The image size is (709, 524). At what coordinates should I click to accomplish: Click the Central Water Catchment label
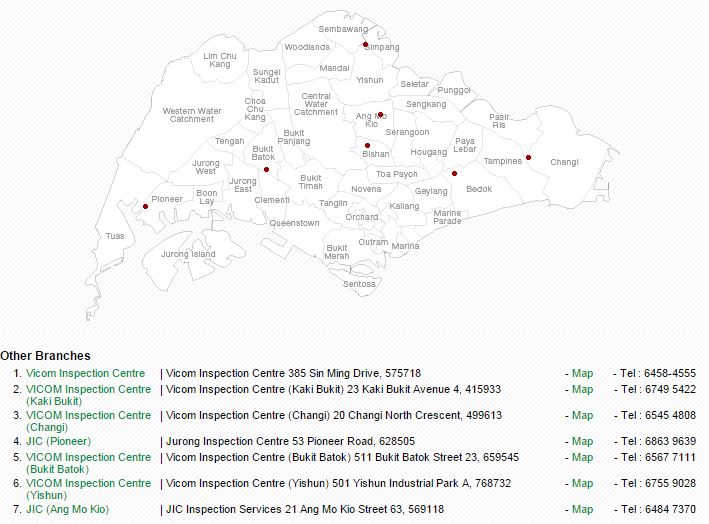[316, 104]
